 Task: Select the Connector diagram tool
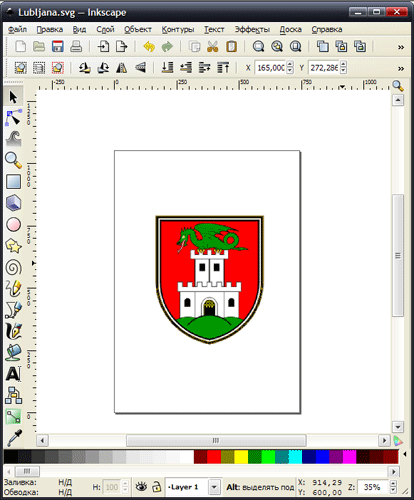click(13, 395)
